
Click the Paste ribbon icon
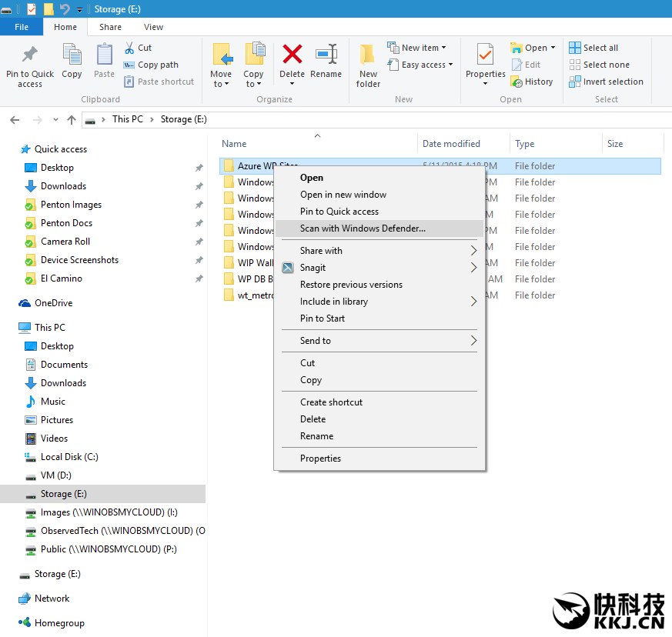(x=104, y=55)
